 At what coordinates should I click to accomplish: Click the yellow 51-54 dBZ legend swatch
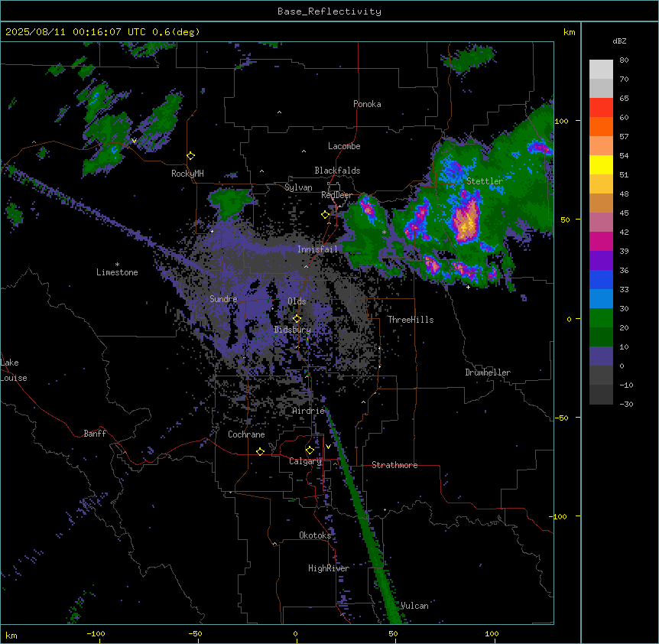[601, 165]
